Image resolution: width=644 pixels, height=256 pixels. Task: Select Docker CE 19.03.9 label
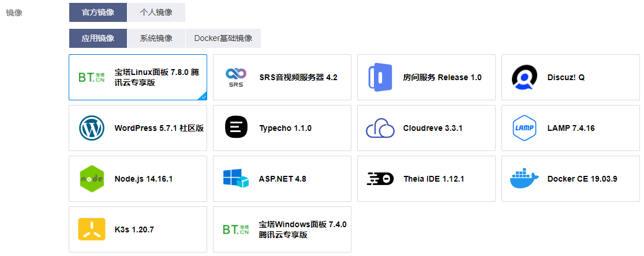point(582,179)
